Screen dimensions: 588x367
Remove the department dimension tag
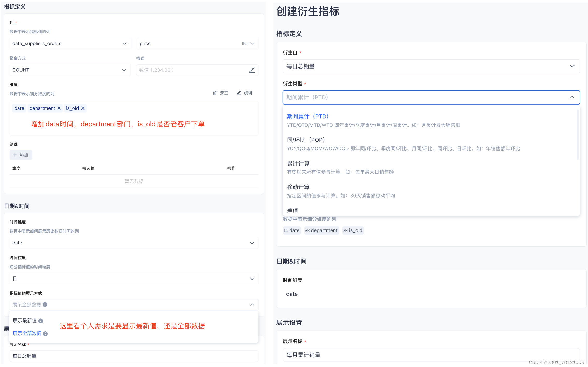(x=59, y=108)
